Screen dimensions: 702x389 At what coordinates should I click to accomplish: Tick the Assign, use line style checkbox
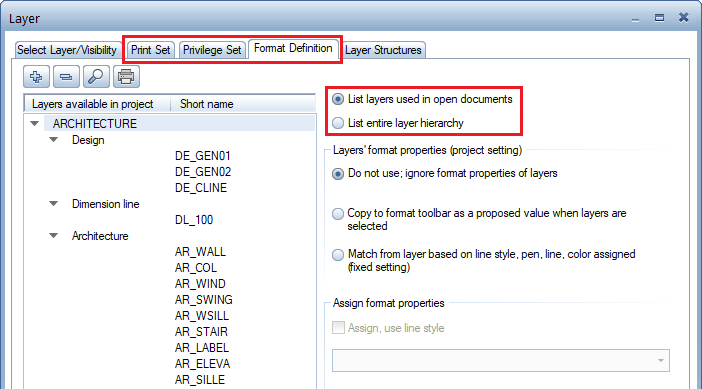[338, 328]
